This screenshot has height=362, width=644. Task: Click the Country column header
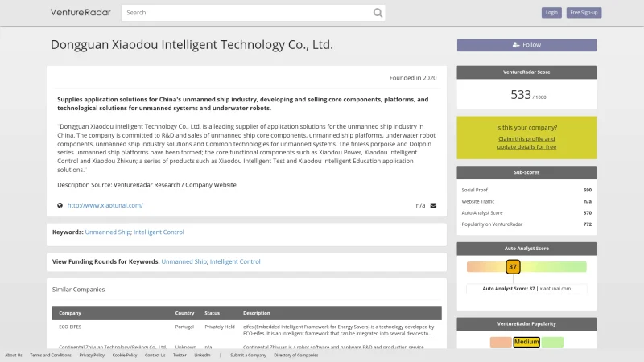[184, 313]
